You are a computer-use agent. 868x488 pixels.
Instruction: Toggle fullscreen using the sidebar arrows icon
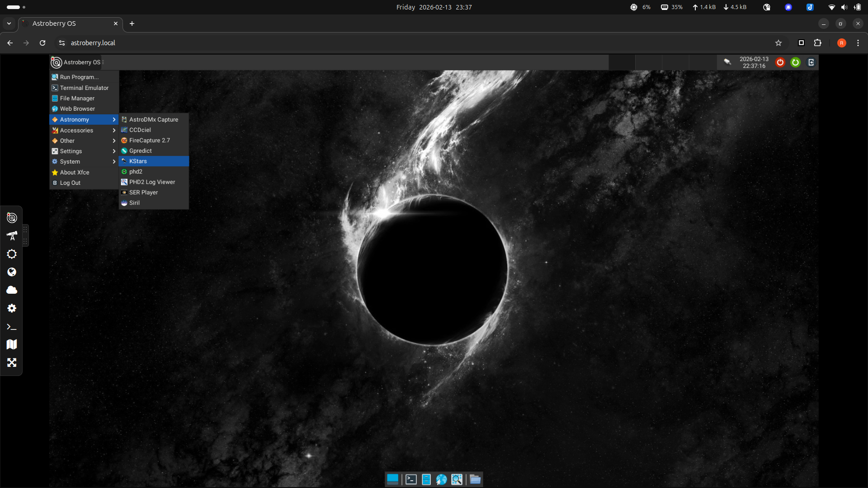pos(12,363)
